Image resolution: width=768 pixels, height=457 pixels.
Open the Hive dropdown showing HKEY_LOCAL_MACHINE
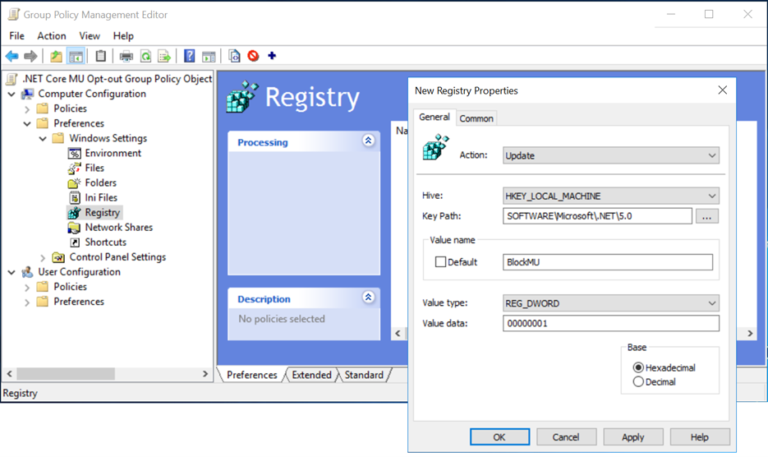[611, 196]
